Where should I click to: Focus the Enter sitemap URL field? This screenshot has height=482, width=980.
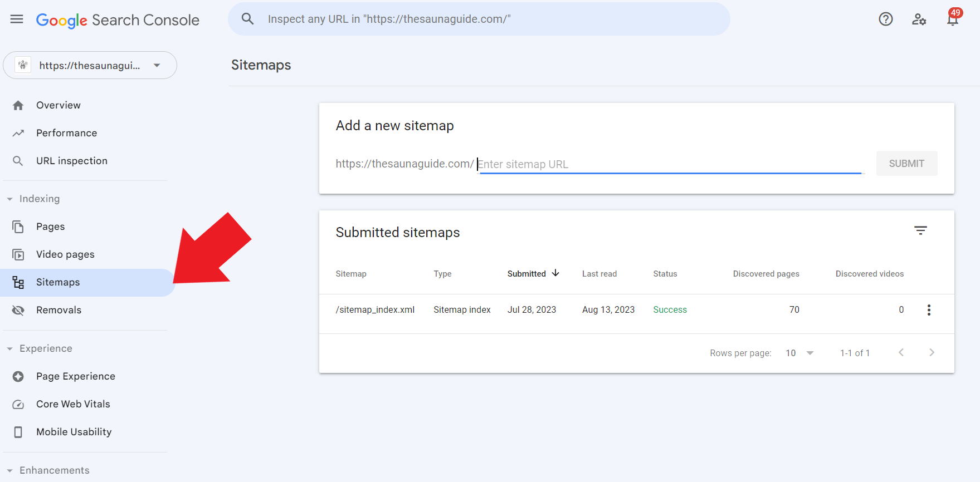[670, 164]
